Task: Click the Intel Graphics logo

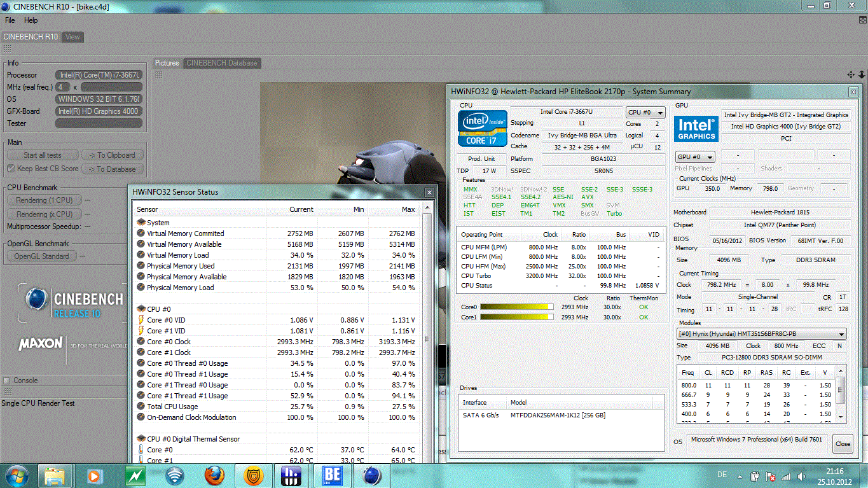Action: tap(696, 128)
